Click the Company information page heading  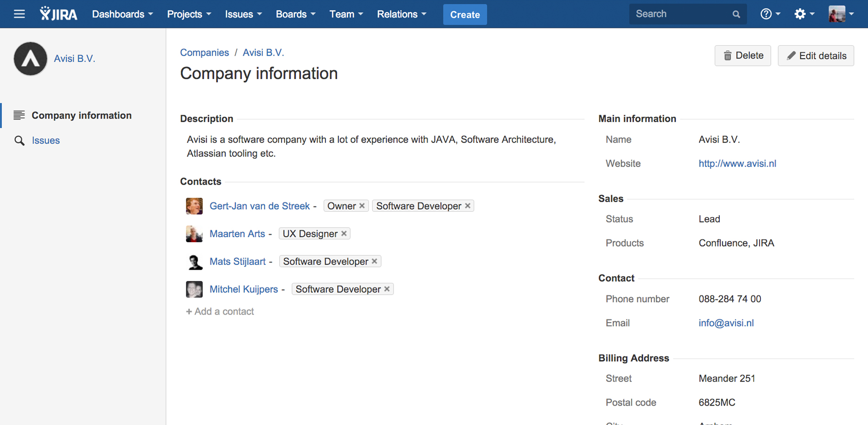click(x=259, y=73)
